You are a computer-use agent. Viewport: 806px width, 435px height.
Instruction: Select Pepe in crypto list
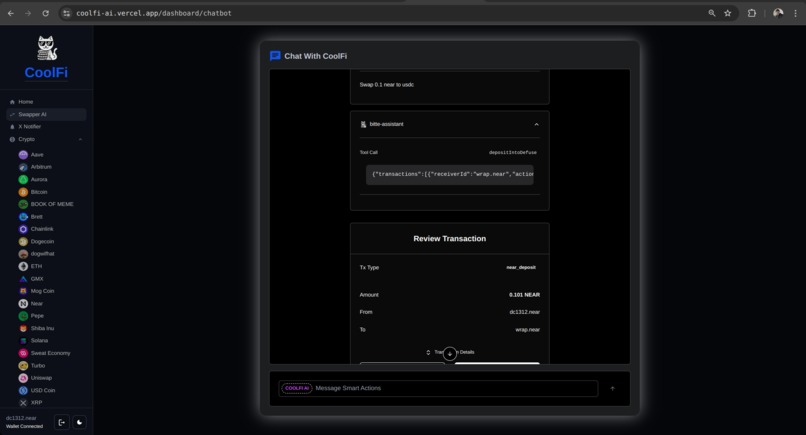[37, 316]
